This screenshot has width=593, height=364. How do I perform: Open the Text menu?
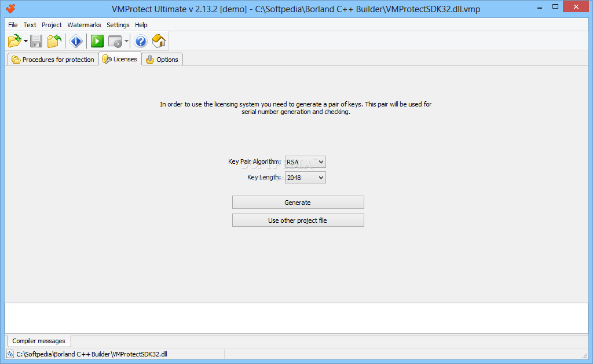[x=30, y=25]
